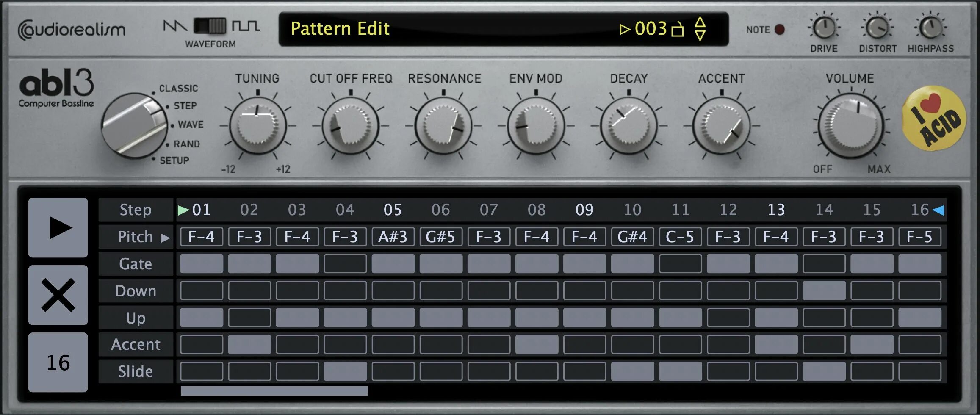
Task: Toggle Gate for step 04
Action: pyautogui.click(x=345, y=264)
